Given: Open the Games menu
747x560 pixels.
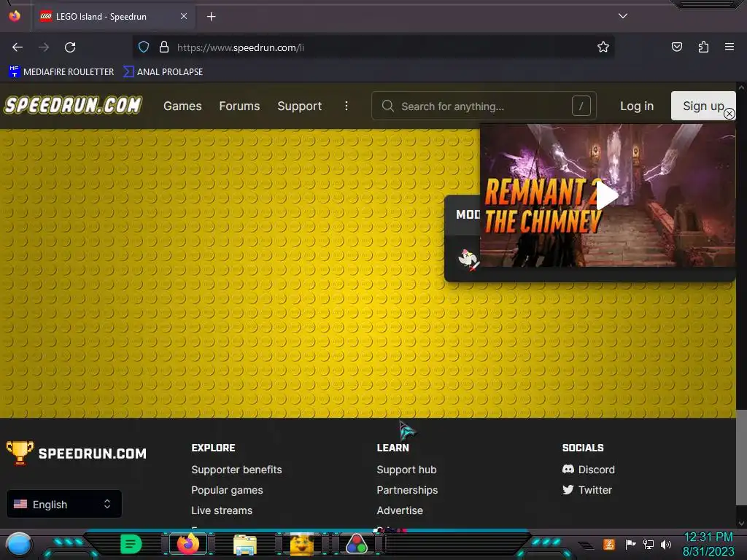Looking at the screenshot, I should 182,106.
